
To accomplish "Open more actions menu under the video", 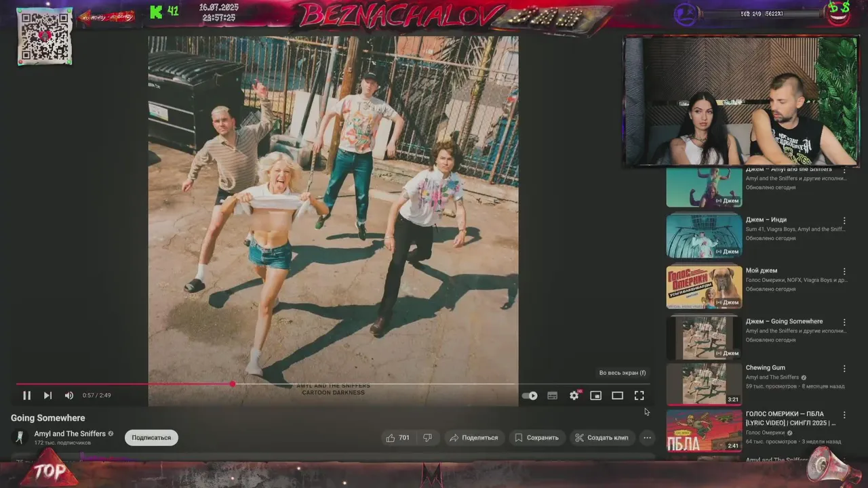I will pyautogui.click(x=647, y=438).
